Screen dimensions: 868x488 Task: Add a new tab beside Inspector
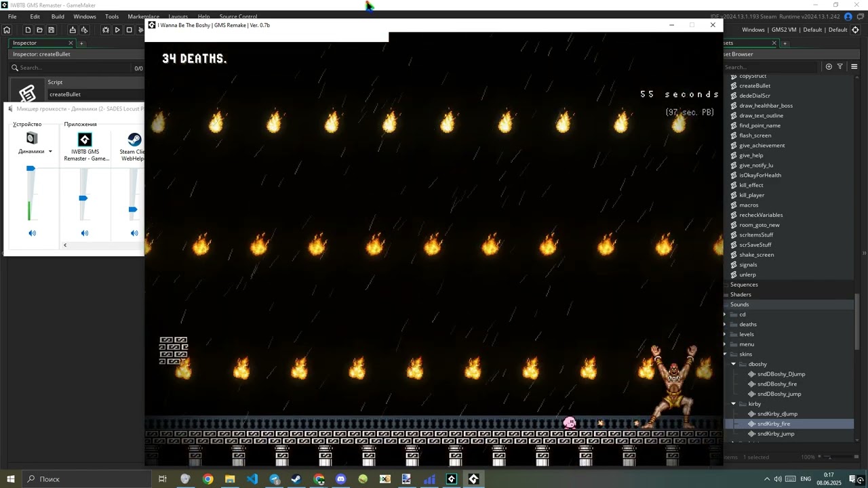tap(81, 43)
